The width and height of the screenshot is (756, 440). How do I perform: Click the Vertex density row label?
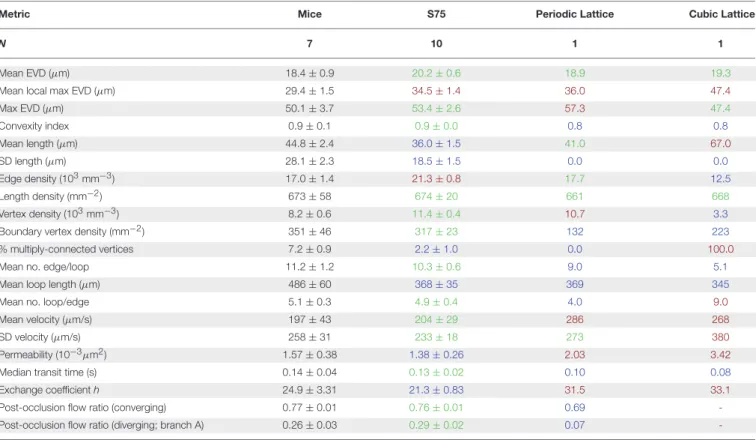[x=59, y=213]
